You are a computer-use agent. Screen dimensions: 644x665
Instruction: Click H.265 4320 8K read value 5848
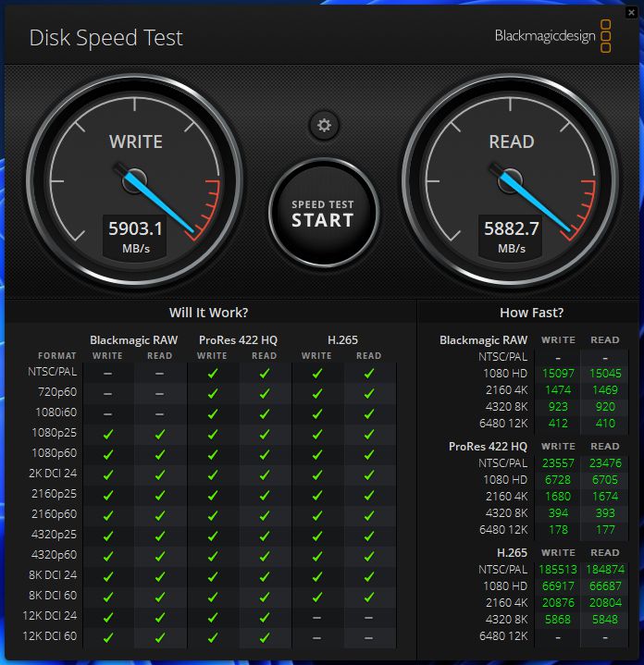point(605,620)
